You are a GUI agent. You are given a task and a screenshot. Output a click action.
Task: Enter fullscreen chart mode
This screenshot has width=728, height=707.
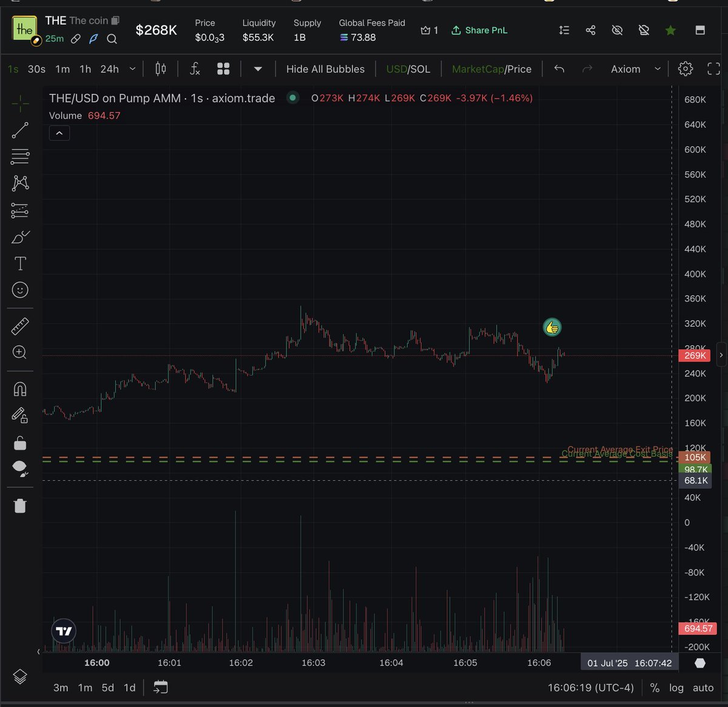(x=714, y=69)
